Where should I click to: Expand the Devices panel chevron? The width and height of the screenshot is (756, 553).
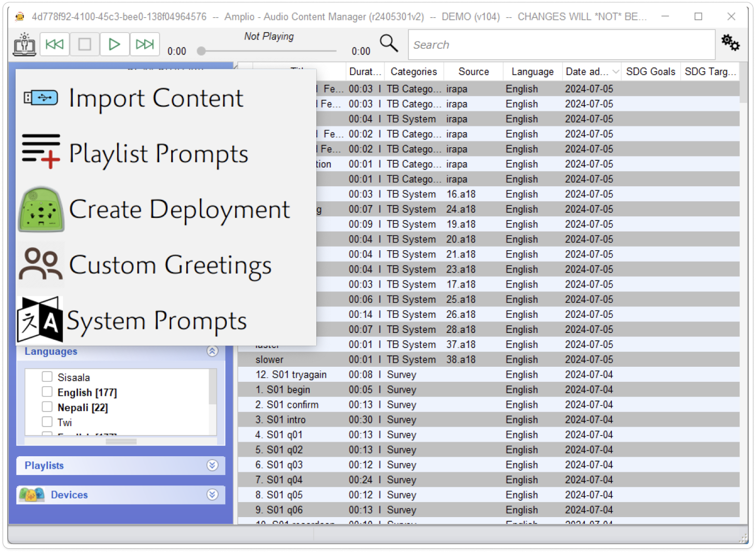pos(212,495)
